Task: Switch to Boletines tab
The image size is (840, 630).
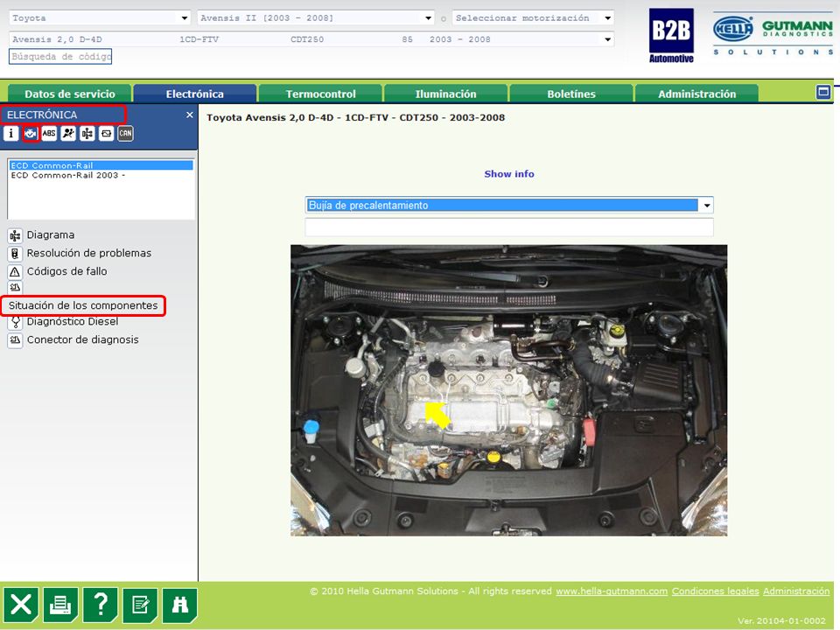Action: pos(571,94)
